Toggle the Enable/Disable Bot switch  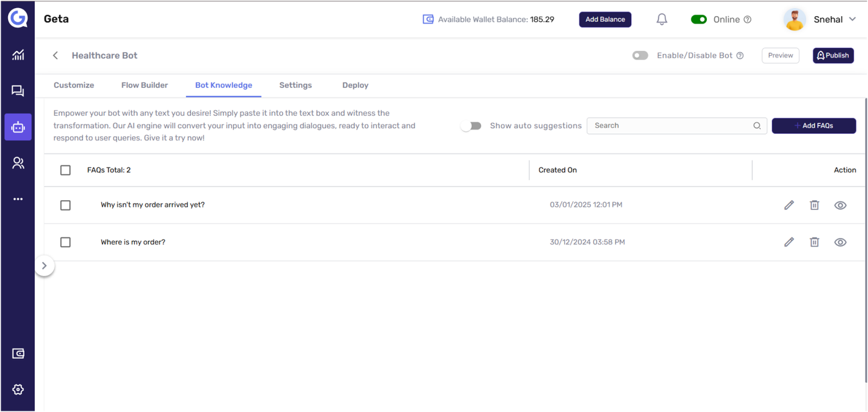tap(640, 56)
